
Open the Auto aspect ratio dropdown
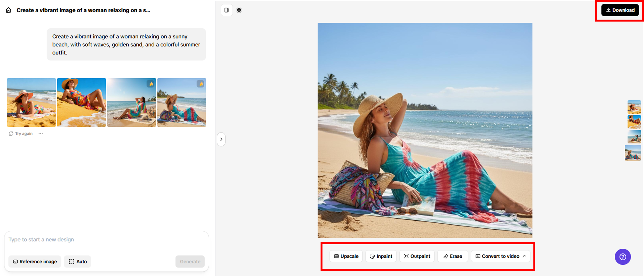click(77, 262)
